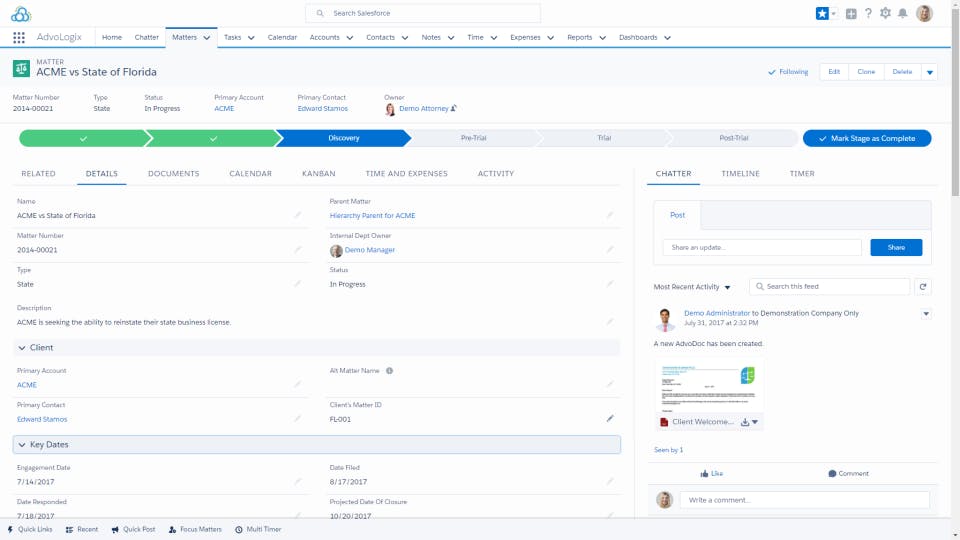The width and height of the screenshot is (960, 540).
Task: Refresh the Chatter feed
Action: (x=923, y=287)
